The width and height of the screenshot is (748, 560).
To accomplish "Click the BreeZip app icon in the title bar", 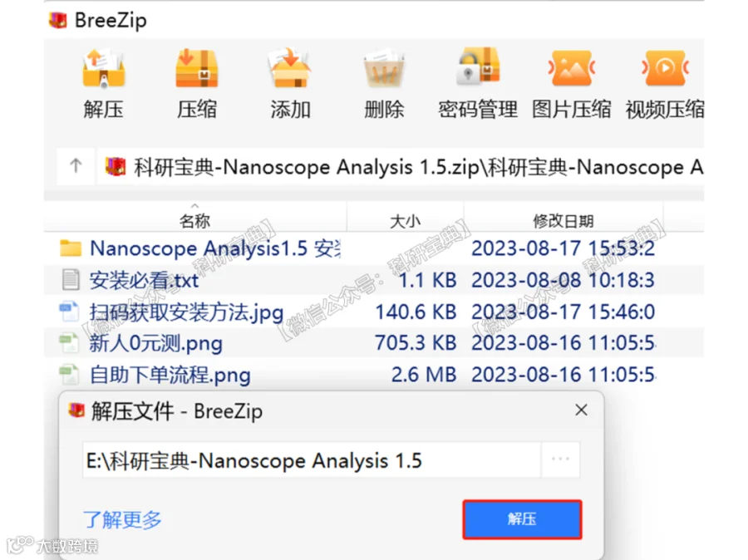I will coord(58,20).
